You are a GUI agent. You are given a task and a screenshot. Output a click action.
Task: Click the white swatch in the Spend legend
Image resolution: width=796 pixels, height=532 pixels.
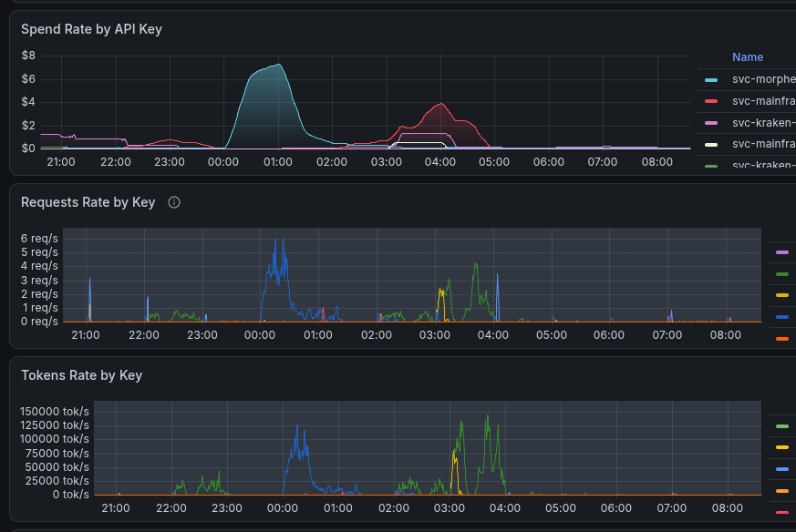(x=711, y=145)
